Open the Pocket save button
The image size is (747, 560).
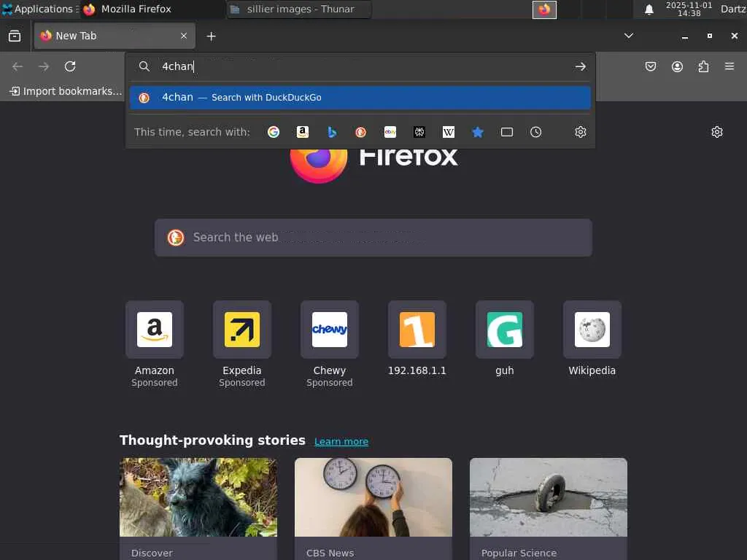(x=650, y=66)
